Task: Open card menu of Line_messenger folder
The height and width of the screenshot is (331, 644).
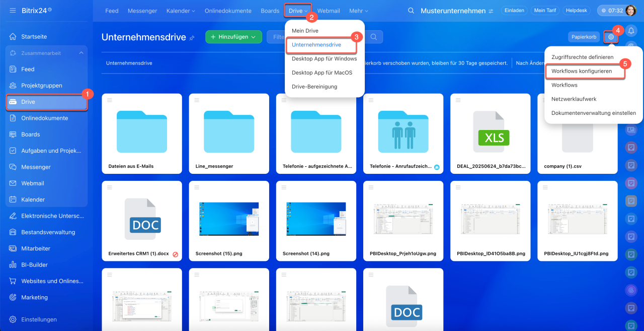Action: click(x=196, y=100)
